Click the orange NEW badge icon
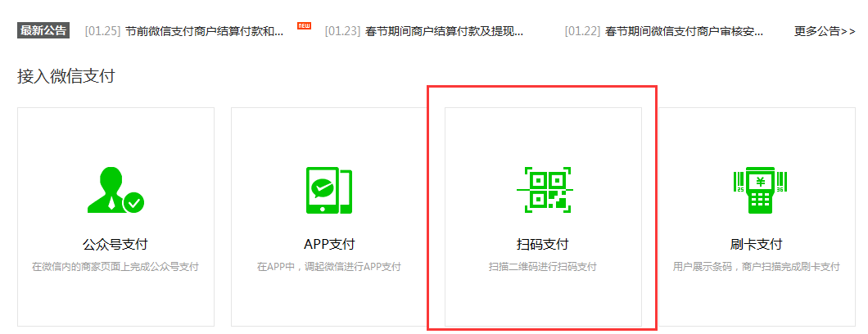The height and width of the screenshot is (334, 868). (x=304, y=26)
